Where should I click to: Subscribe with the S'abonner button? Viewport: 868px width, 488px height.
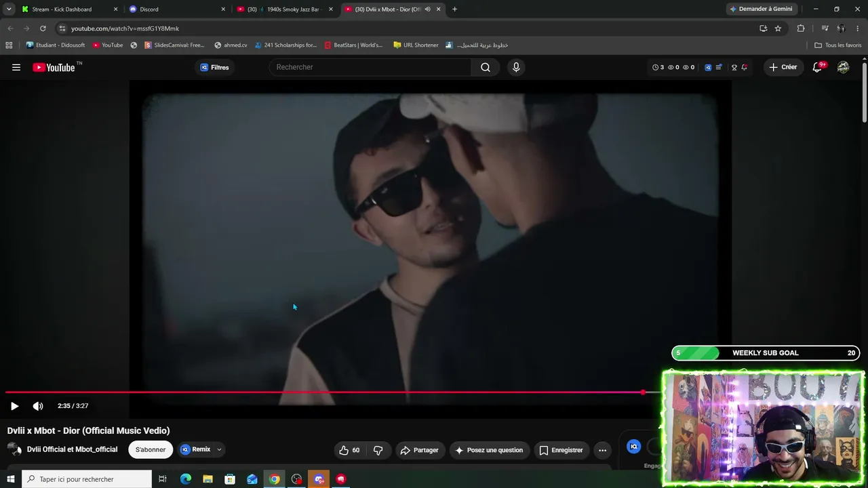click(x=150, y=449)
